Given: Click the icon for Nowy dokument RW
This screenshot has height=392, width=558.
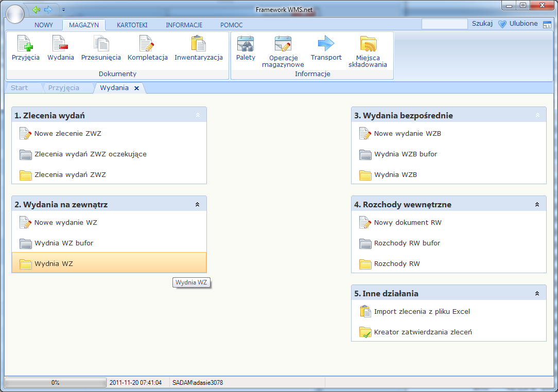Looking at the screenshot, I should pyautogui.click(x=365, y=222).
